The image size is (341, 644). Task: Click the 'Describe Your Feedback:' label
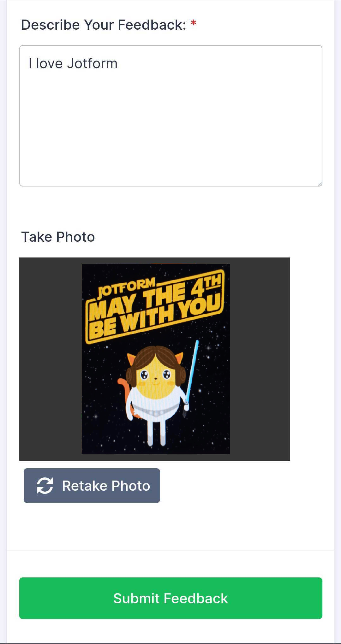click(x=104, y=25)
